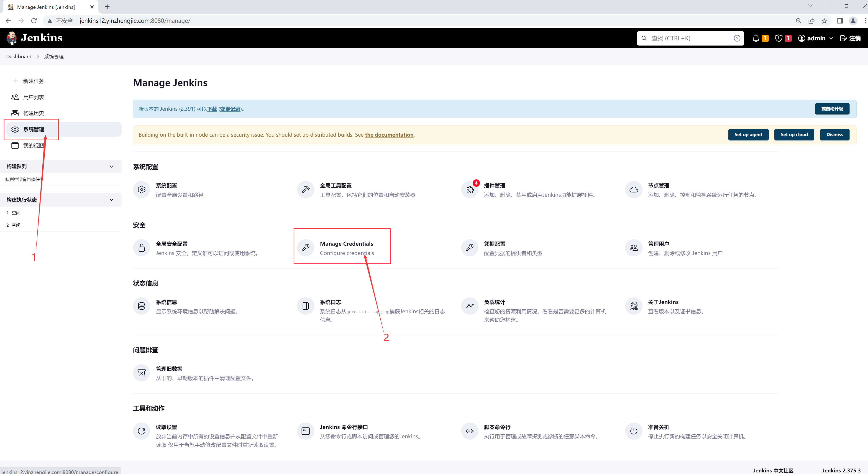
Task: Select 新建任务 in the sidebar
Action: [33, 81]
